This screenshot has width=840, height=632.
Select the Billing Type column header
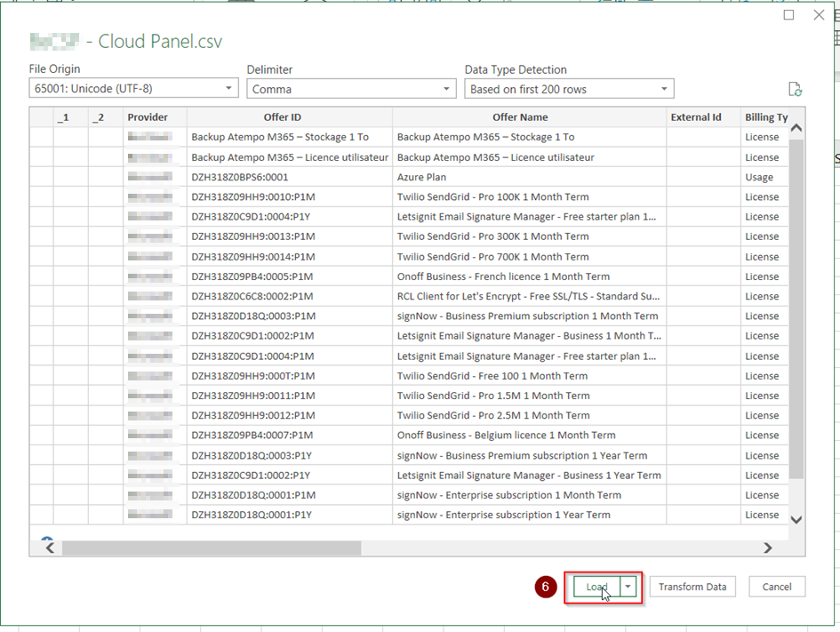coord(764,116)
